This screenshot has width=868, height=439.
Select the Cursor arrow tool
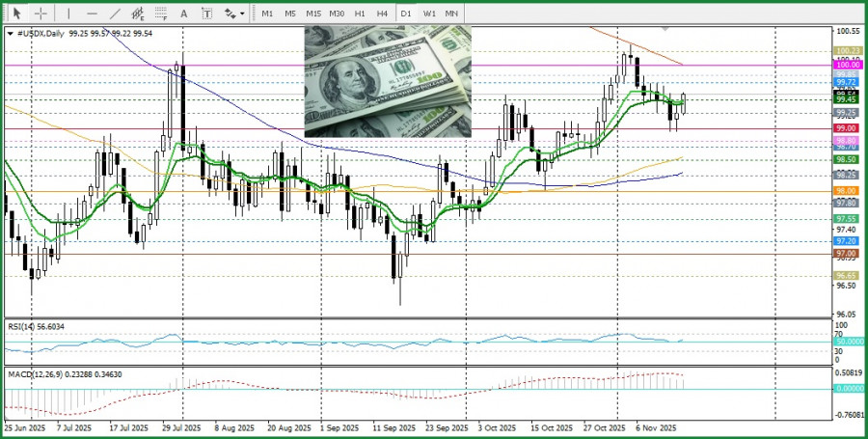click(17, 14)
